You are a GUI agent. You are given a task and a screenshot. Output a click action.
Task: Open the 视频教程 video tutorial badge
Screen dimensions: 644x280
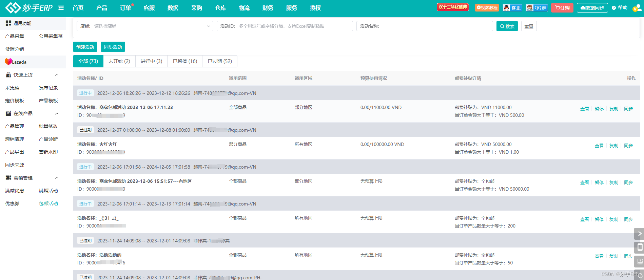(487, 7)
